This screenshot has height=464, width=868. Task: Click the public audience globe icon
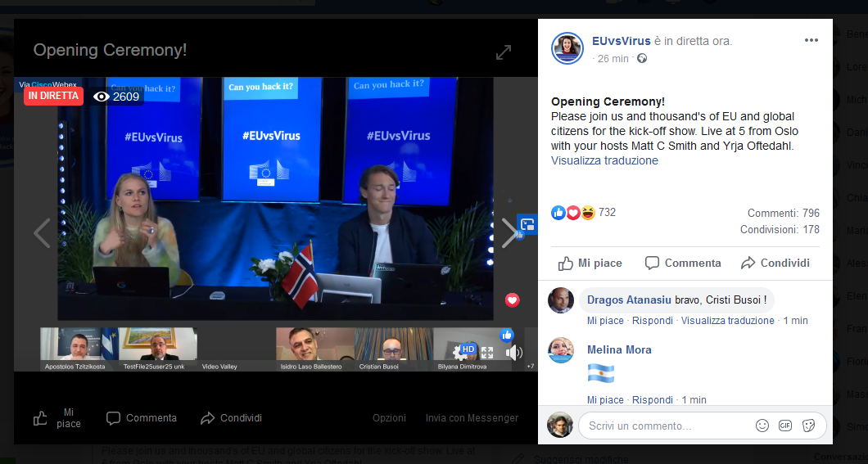(x=642, y=58)
